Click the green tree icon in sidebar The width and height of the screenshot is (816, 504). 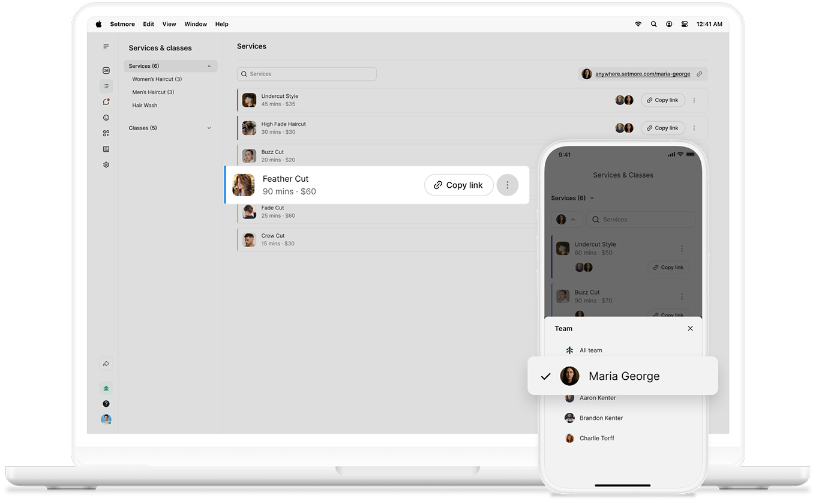pos(106,388)
